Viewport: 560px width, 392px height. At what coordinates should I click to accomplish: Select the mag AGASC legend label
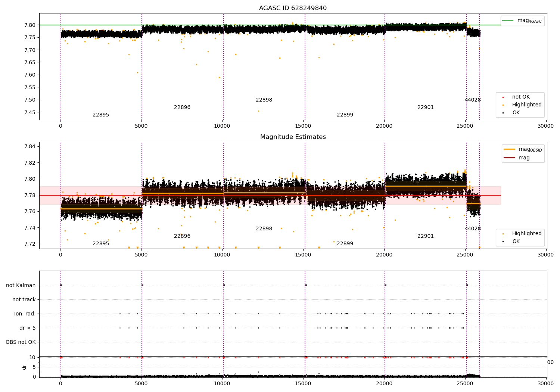[x=529, y=21]
